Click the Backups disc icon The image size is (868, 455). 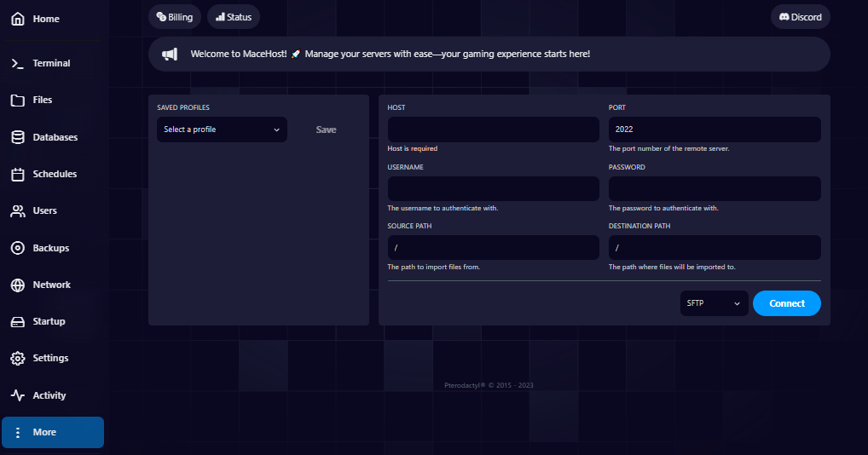tap(18, 248)
